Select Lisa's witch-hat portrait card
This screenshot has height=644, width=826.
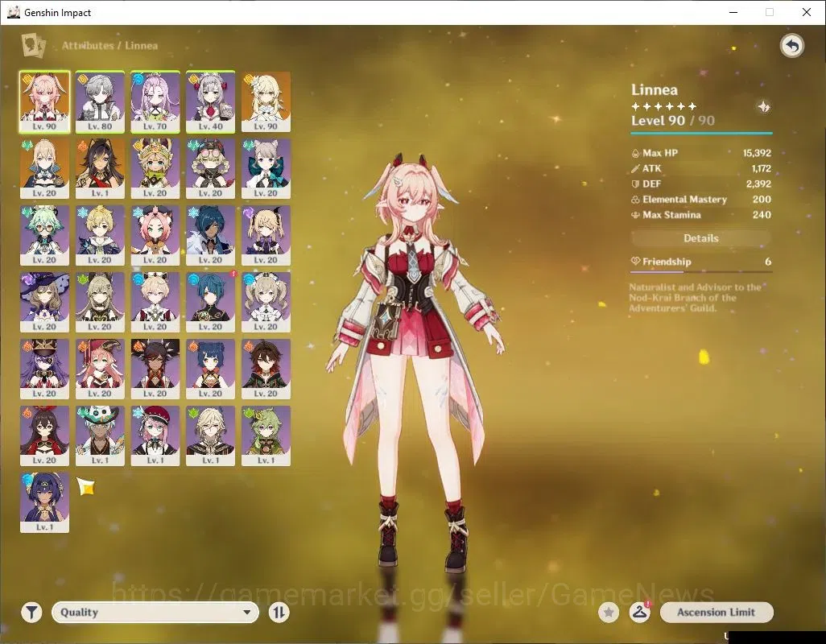tap(45, 302)
